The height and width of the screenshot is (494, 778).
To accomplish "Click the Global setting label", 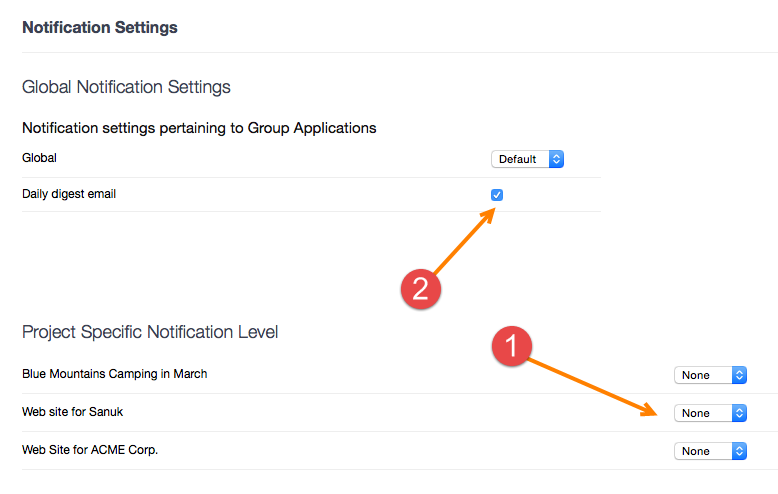I will [39, 158].
